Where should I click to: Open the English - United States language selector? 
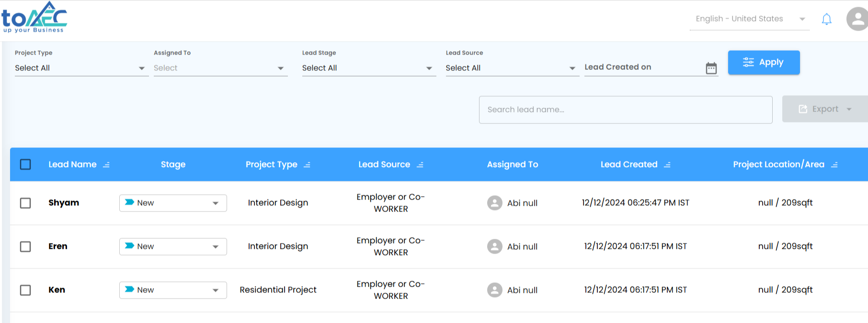tap(750, 19)
